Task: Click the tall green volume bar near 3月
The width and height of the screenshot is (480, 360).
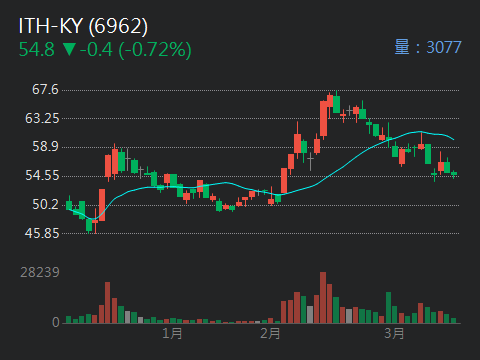Action: click(x=388, y=307)
